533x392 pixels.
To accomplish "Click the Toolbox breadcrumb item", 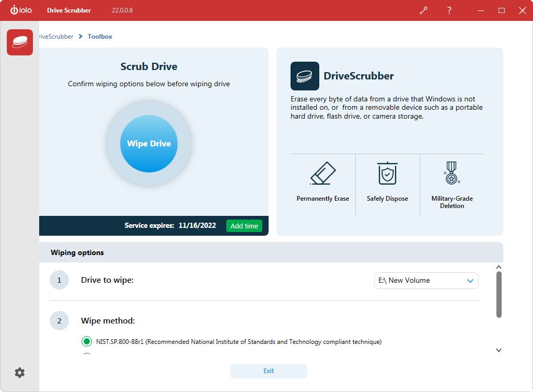I will pyautogui.click(x=100, y=37).
